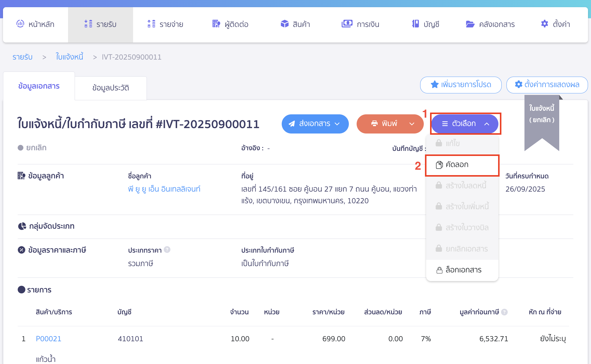Image resolution: width=591 pixels, height=364 pixels.
Task: Expand the ส่งเอกสาร send document dropdown
Action: pyautogui.click(x=315, y=124)
